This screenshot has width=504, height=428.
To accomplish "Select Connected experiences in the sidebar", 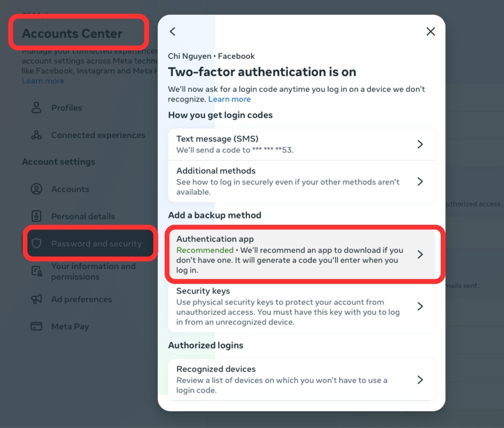I will coord(98,135).
